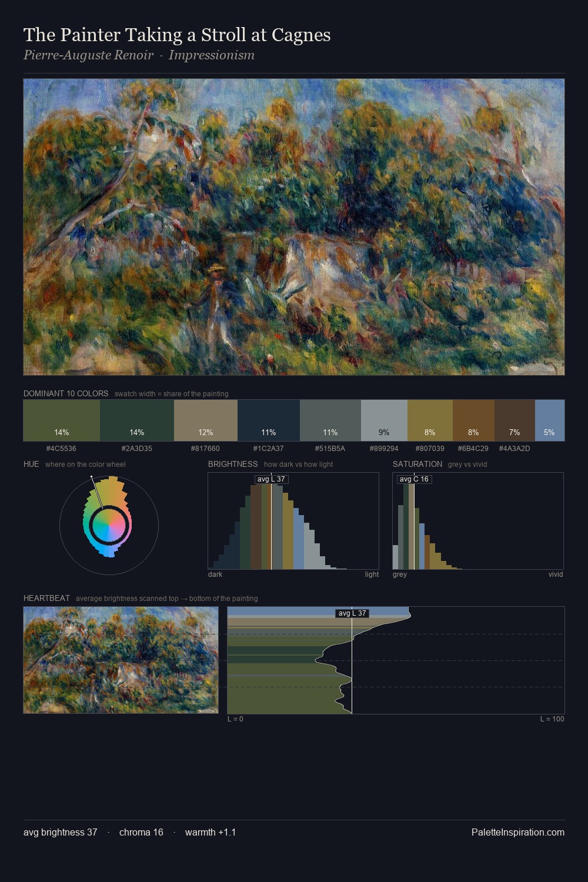
Task: Click the main Renoir painting image
Action: point(294,227)
